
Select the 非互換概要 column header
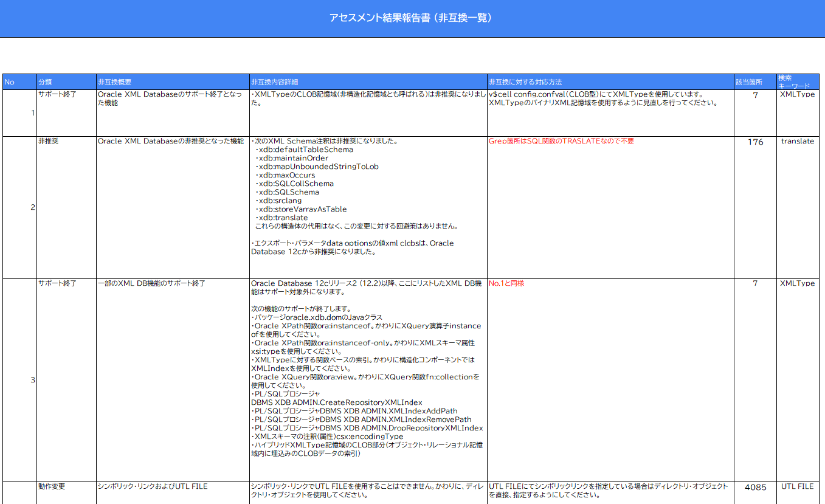point(172,81)
